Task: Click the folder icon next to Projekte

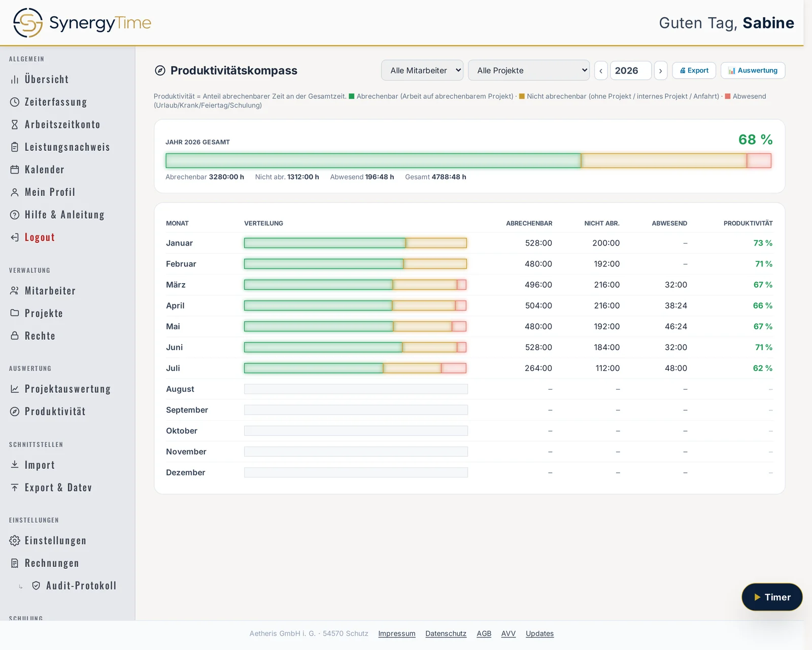Action: click(15, 313)
